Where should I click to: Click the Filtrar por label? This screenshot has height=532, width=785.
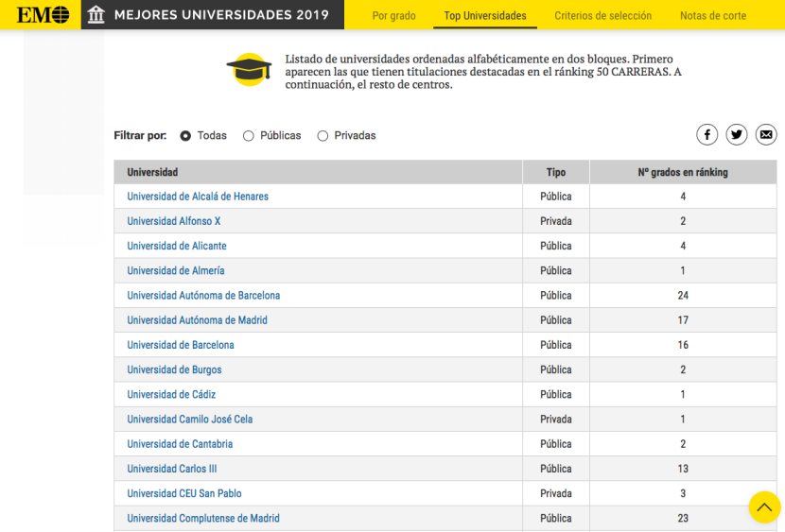140,135
